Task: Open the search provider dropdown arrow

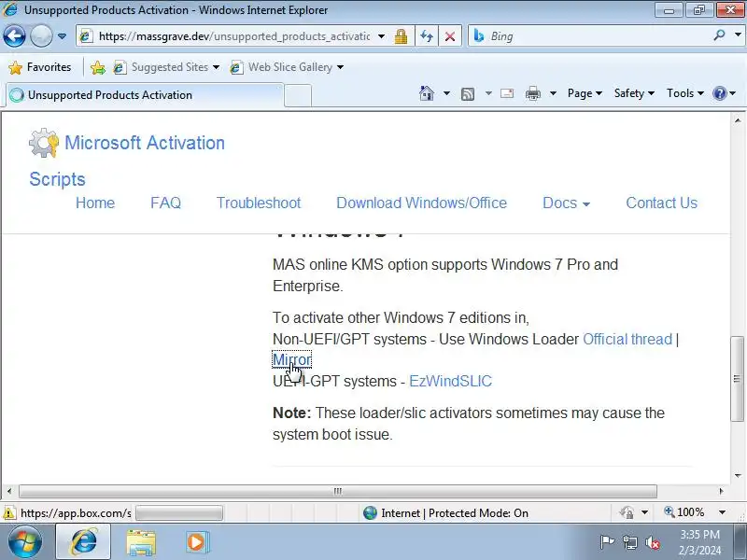Action: coord(738,35)
